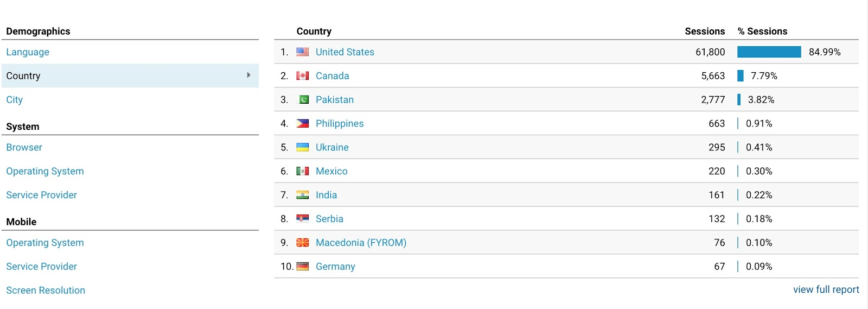The height and width of the screenshot is (309, 868).
Task: Open the City demographics report
Action: pos(15,100)
